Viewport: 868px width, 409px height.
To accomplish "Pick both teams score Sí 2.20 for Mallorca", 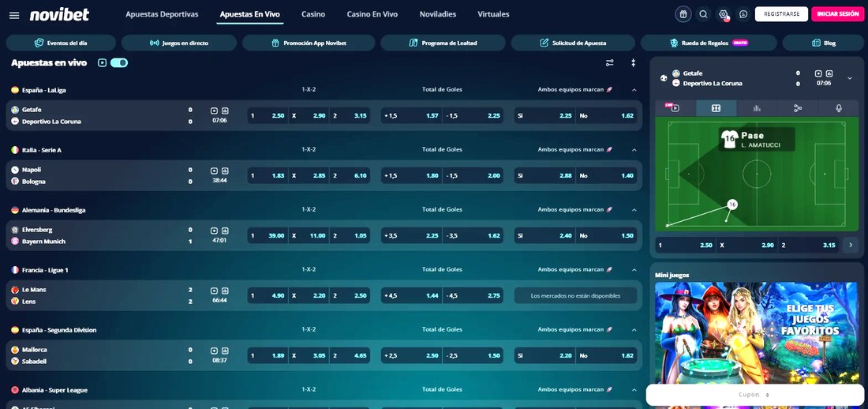I will [544, 356].
